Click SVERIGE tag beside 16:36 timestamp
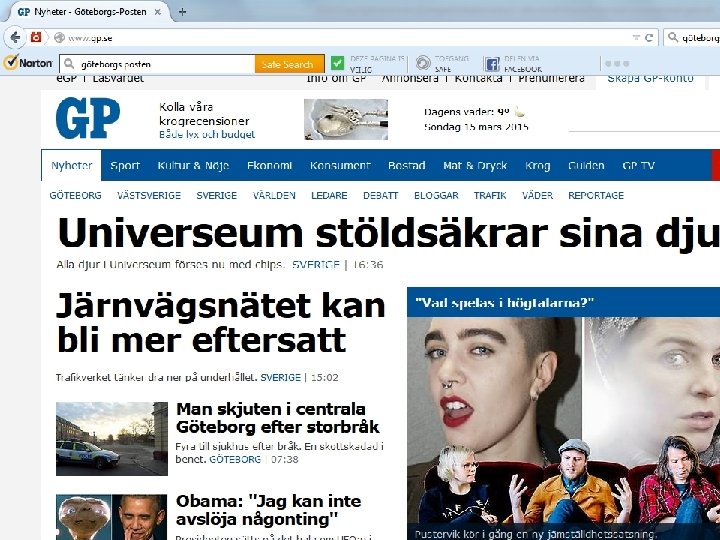This screenshot has height=540, width=720. click(316, 264)
